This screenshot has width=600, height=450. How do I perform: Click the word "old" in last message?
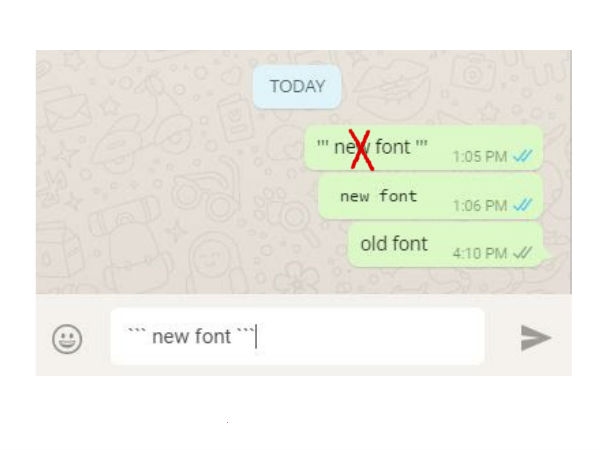(x=373, y=244)
